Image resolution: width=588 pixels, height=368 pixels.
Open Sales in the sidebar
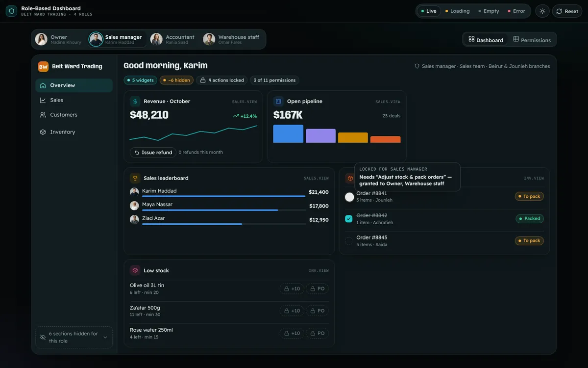pyautogui.click(x=74, y=100)
